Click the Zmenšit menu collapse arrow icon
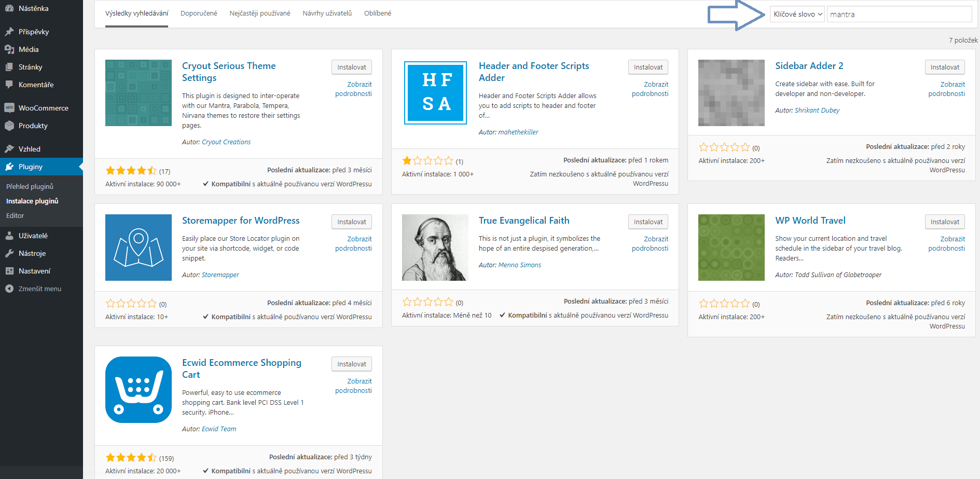The width and height of the screenshot is (980, 479). [x=9, y=289]
